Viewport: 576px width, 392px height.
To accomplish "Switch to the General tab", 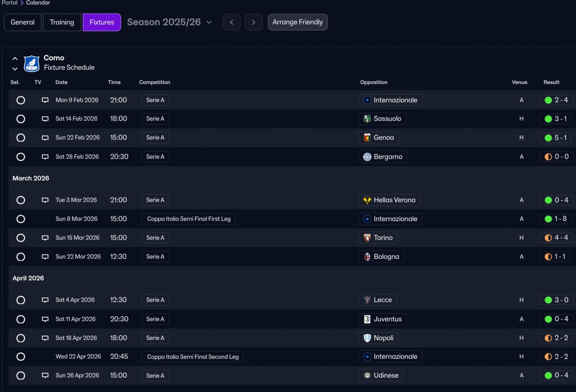I will (x=22, y=22).
